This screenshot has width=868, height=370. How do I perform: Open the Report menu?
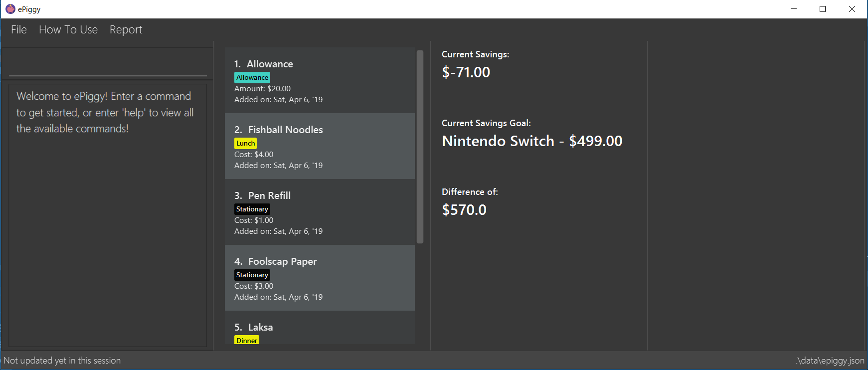(126, 30)
